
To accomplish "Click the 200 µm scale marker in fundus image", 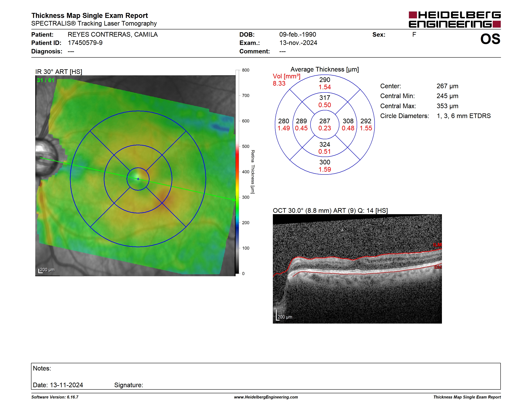I will coord(47,270).
